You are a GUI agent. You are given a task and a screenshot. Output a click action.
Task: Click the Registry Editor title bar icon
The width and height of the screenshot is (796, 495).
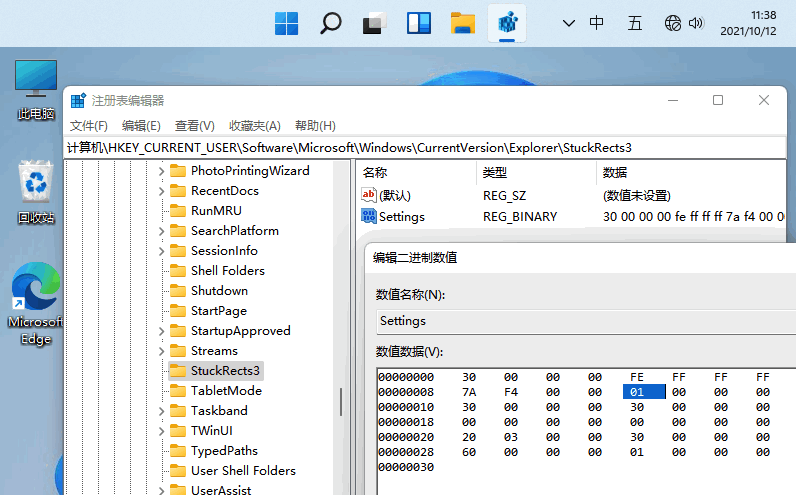pyautogui.click(x=78, y=101)
